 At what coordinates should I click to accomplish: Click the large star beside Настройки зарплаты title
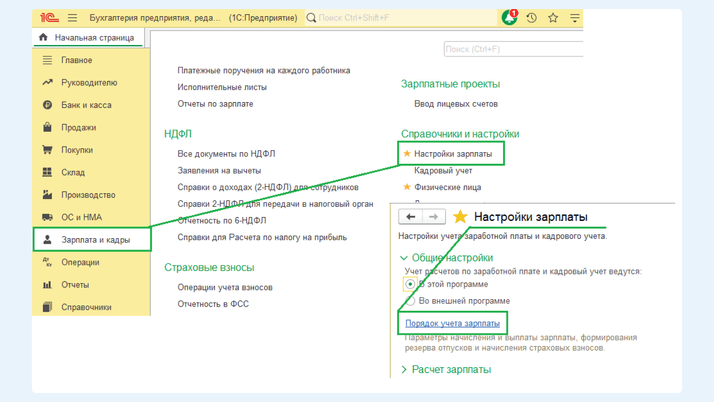pyautogui.click(x=460, y=217)
